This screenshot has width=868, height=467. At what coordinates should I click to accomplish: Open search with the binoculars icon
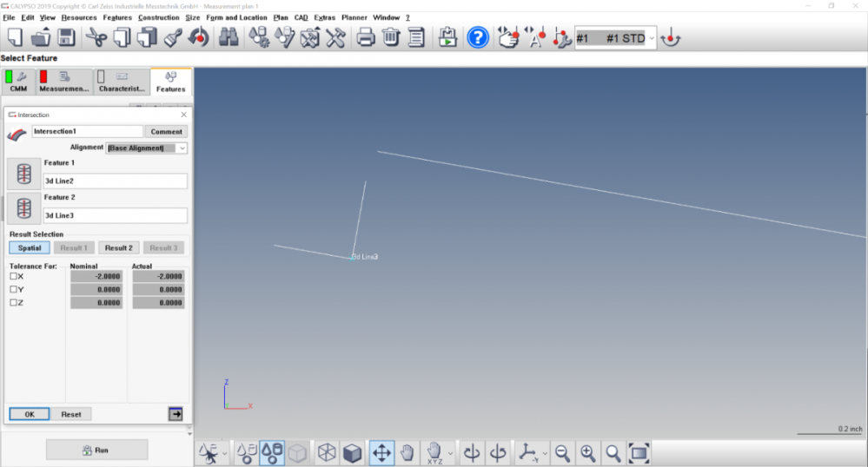[228, 37]
